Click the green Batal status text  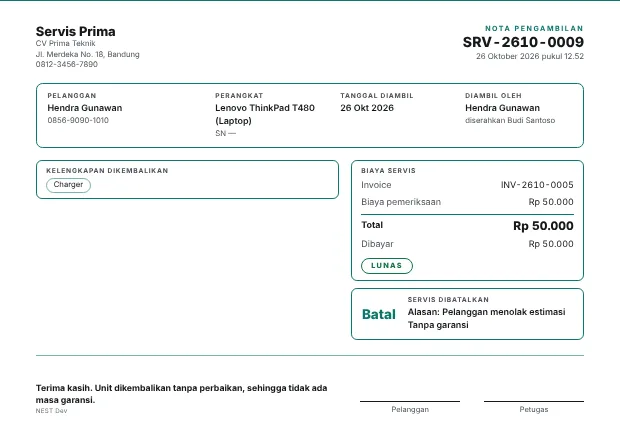pyautogui.click(x=378, y=314)
